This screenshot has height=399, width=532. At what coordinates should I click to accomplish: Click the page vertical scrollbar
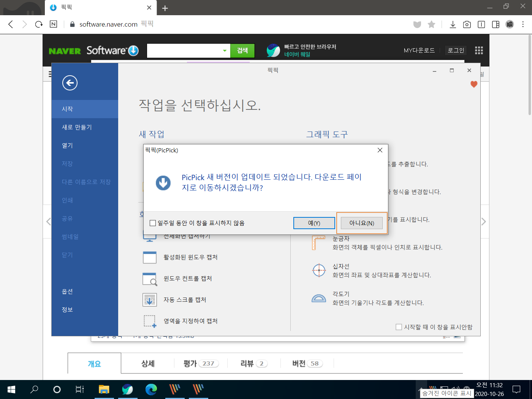[x=530, y=75]
